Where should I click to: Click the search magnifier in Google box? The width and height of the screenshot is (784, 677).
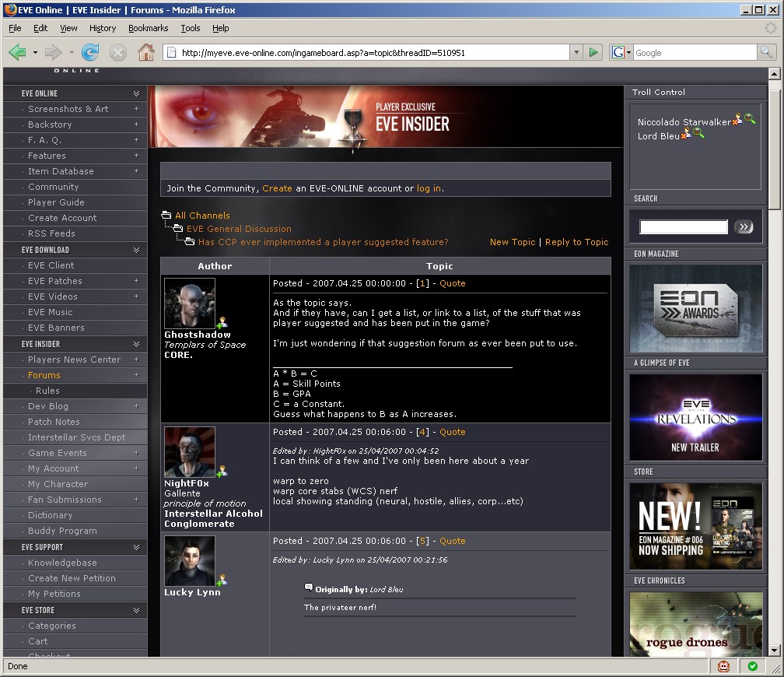click(765, 51)
